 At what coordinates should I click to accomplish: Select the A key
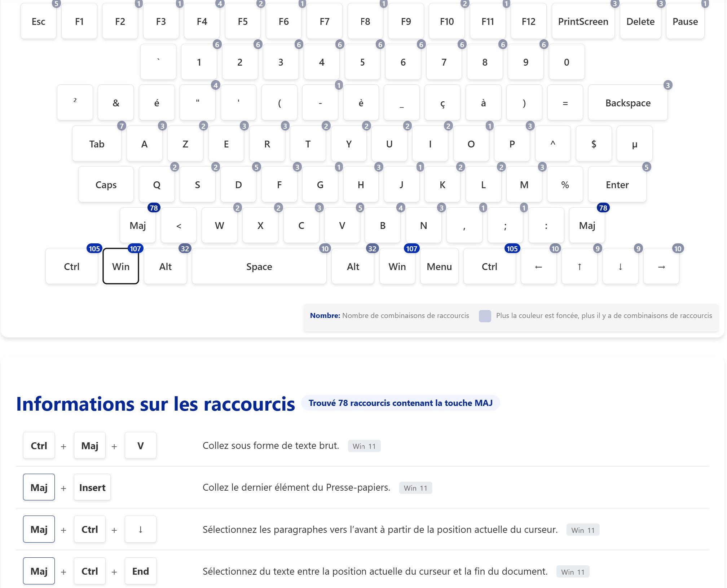[145, 144]
